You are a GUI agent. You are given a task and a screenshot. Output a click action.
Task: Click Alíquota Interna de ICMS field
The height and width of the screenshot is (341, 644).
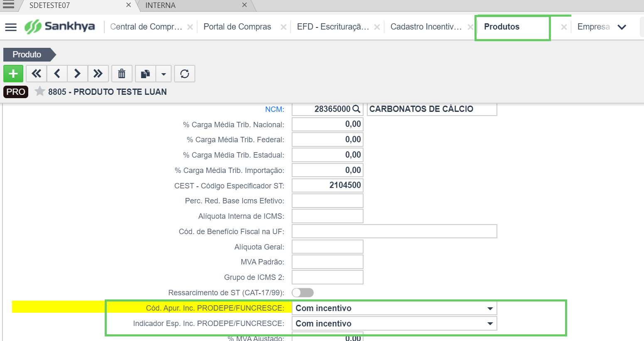pos(327,216)
